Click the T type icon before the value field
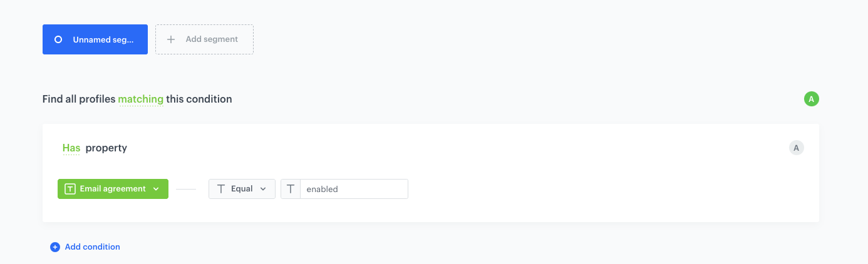This screenshot has height=264, width=868. pyautogui.click(x=291, y=189)
